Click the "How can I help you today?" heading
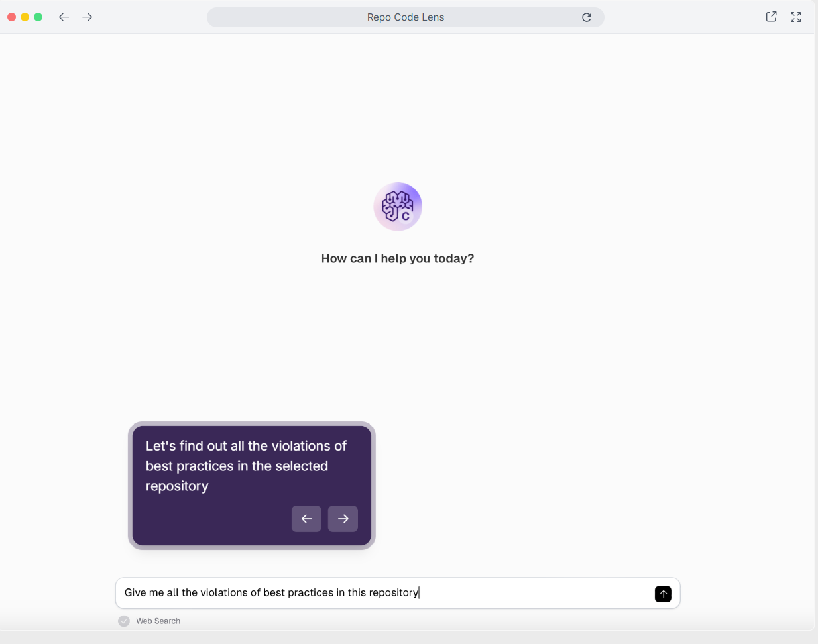 pyautogui.click(x=398, y=258)
